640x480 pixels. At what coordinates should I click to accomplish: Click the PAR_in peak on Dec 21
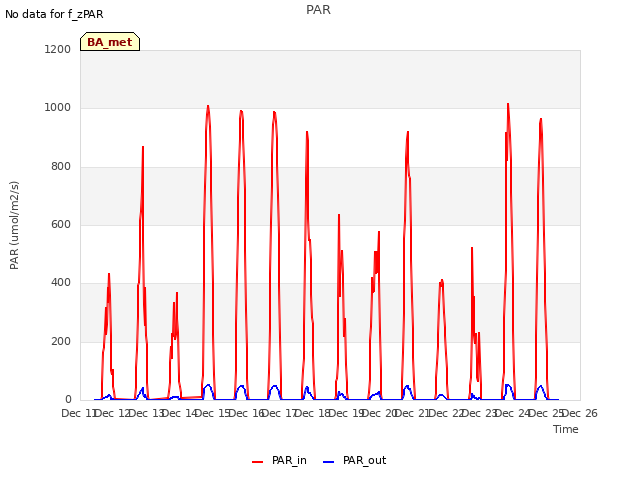pos(408,132)
